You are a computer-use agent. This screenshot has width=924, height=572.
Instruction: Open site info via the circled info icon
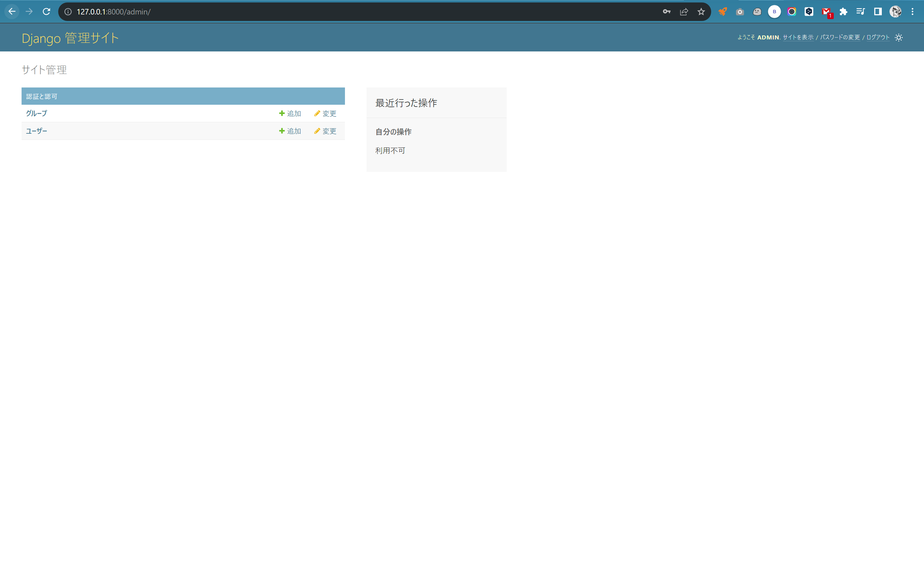click(68, 12)
